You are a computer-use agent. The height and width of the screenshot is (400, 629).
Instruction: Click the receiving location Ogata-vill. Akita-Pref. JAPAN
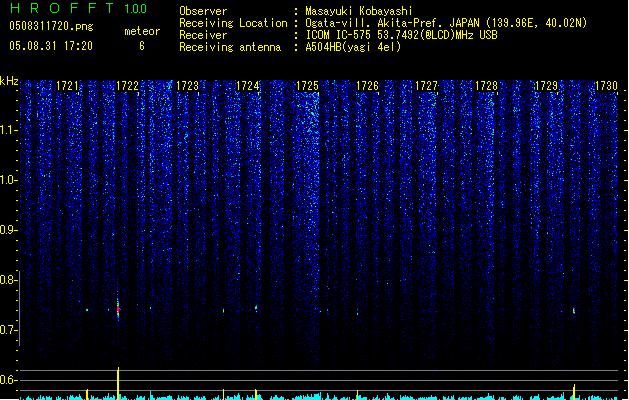[x=392, y=23]
